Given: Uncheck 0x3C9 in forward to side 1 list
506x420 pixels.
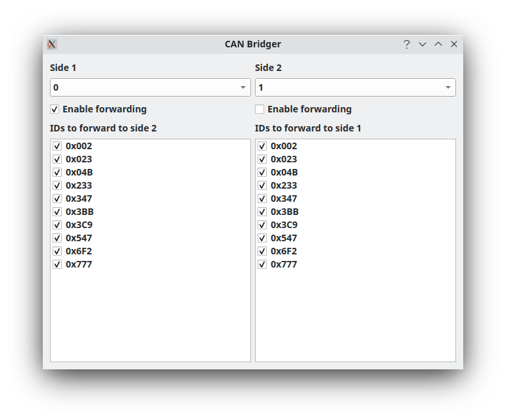Looking at the screenshot, I should (x=262, y=225).
